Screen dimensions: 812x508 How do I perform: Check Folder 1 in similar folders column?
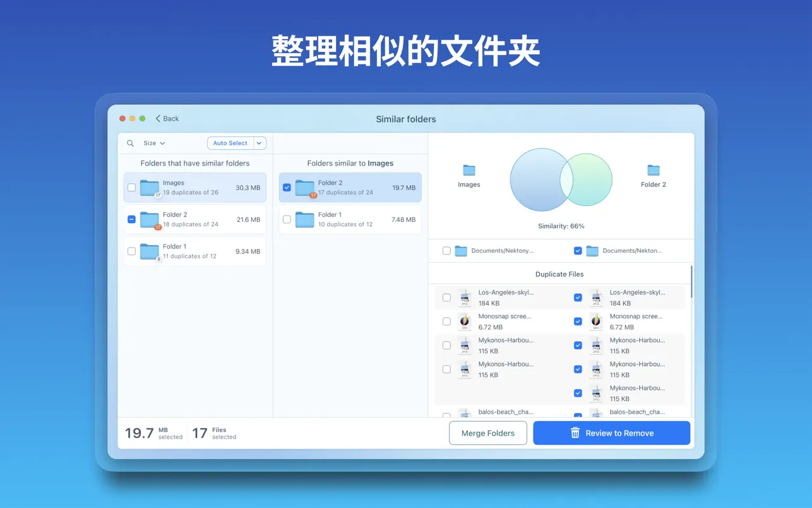click(x=287, y=219)
